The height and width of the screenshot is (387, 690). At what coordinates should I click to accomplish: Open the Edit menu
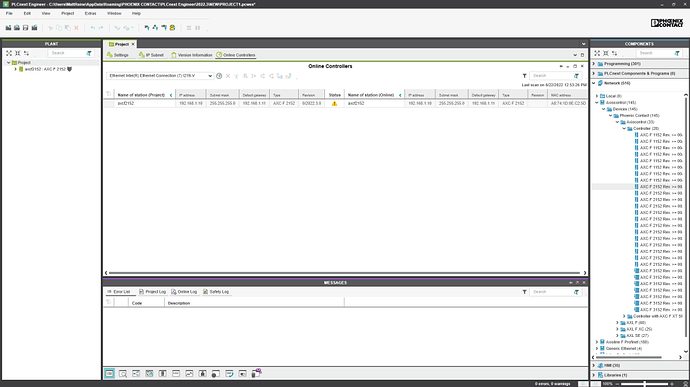tap(27, 14)
